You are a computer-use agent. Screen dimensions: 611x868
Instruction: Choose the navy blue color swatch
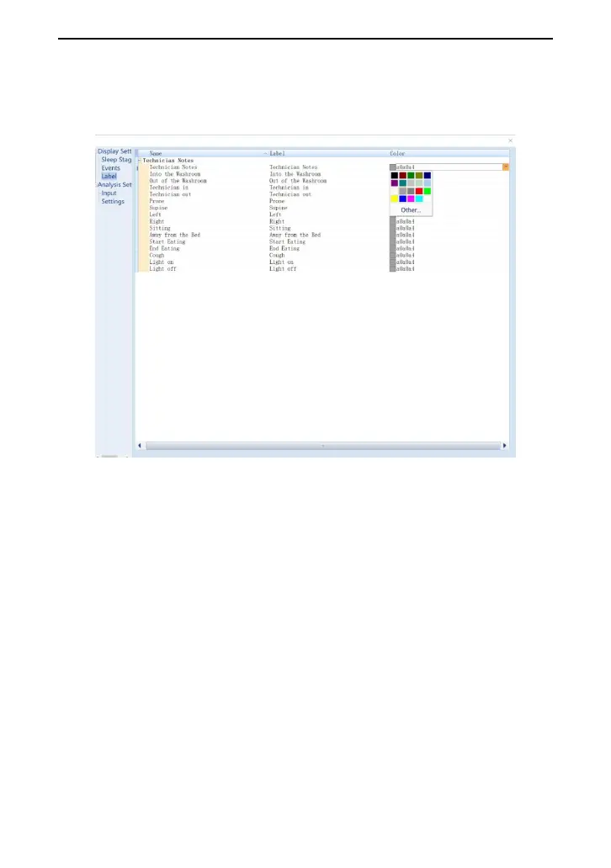click(427, 176)
